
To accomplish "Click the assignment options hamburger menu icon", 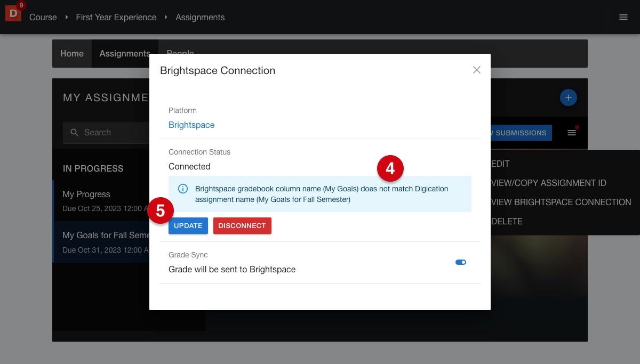I will coord(572,133).
